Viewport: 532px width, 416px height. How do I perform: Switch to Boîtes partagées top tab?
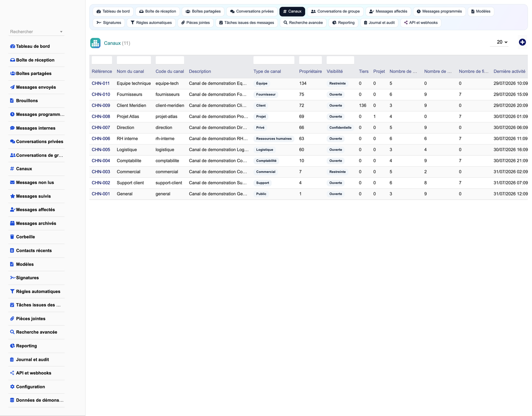[x=203, y=11]
